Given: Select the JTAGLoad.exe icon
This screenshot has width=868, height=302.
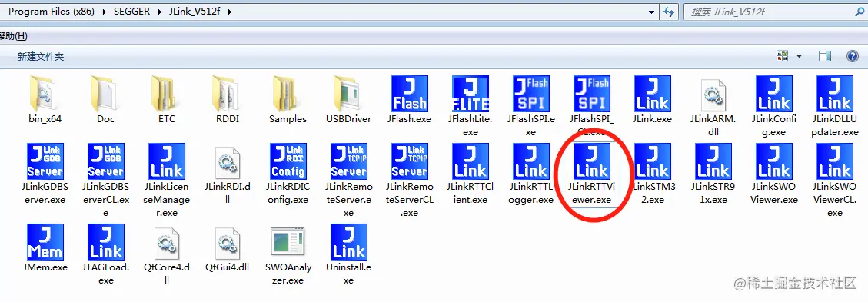Looking at the screenshot, I should [x=106, y=242].
